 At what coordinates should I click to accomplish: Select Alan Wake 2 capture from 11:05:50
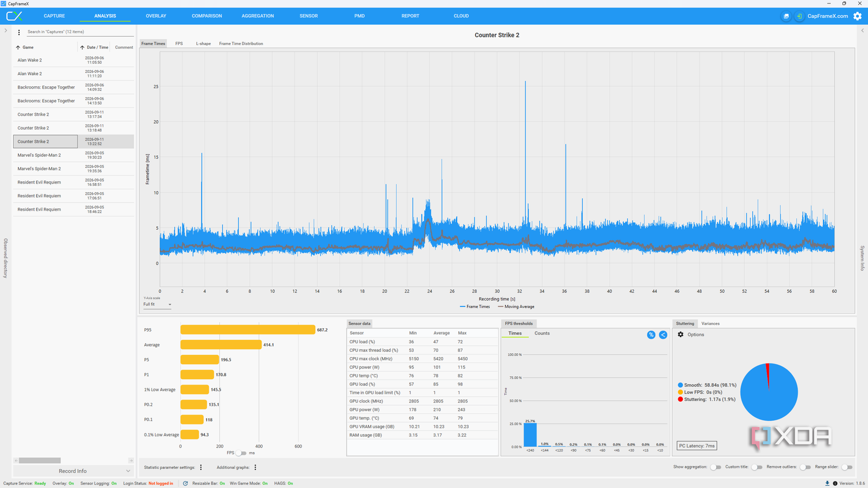coord(73,60)
